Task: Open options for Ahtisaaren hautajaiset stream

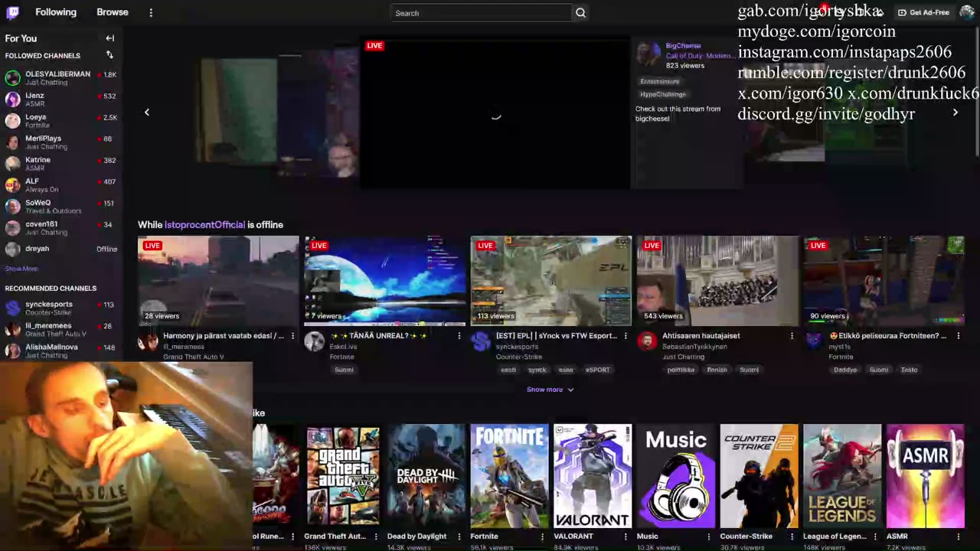Action: pyautogui.click(x=792, y=336)
